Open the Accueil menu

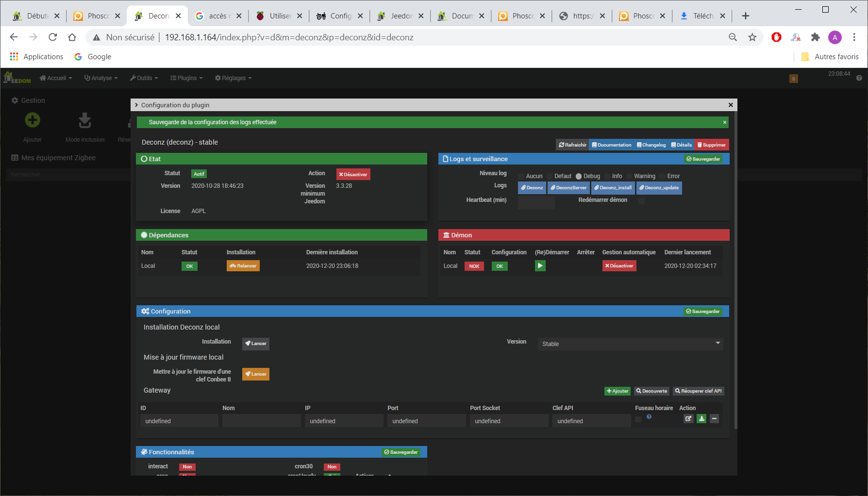[56, 78]
